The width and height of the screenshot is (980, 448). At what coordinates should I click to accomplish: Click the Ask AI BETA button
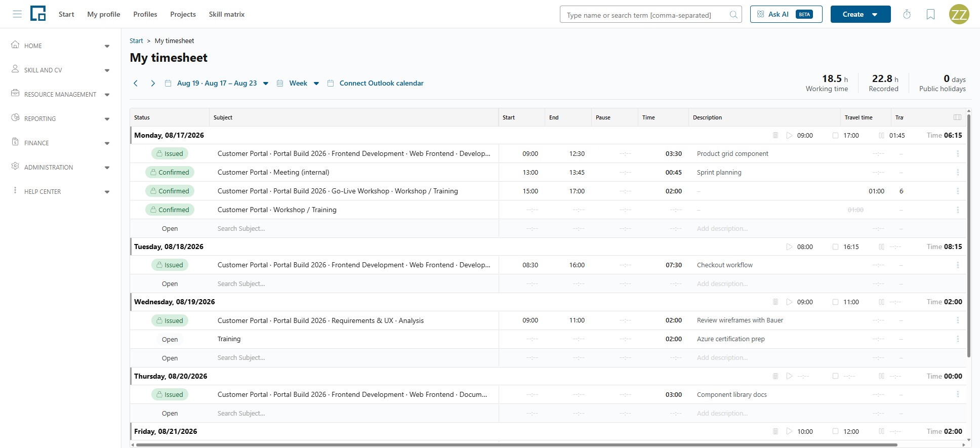[x=786, y=14]
